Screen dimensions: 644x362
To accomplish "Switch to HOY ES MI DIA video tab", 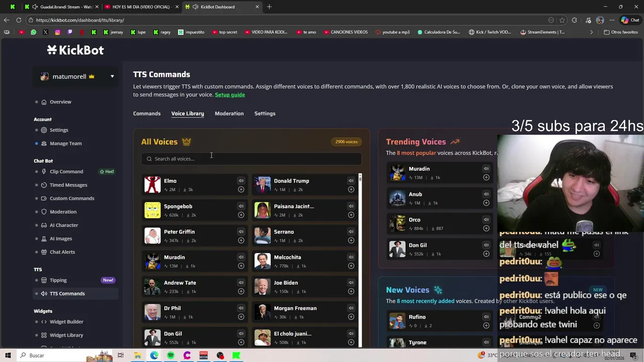I will pyautogui.click(x=141, y=7).
